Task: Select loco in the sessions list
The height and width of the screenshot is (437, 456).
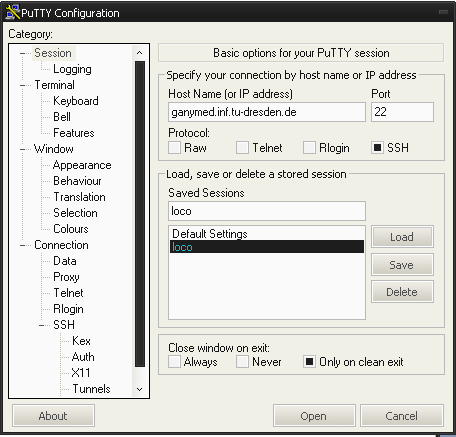Action: pos(267,247)
